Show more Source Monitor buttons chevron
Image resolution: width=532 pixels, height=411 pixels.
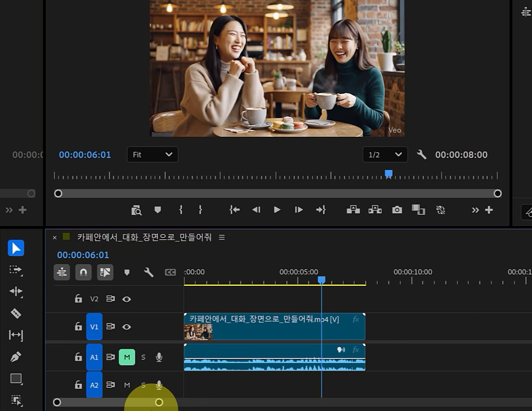pos(9,210)
